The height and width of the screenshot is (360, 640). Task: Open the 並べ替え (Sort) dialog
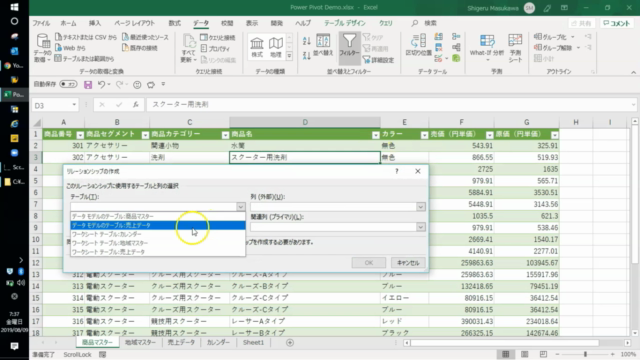[x=323, y=45]
